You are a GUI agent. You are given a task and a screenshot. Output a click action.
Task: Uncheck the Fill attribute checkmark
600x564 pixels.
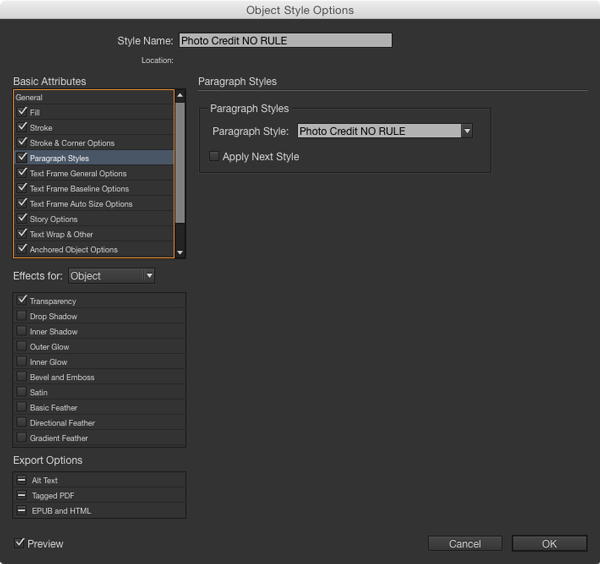22,112
